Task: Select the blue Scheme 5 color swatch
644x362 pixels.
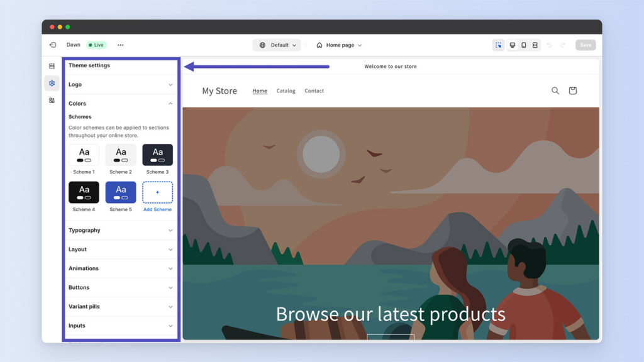Action: pos(121,192)
